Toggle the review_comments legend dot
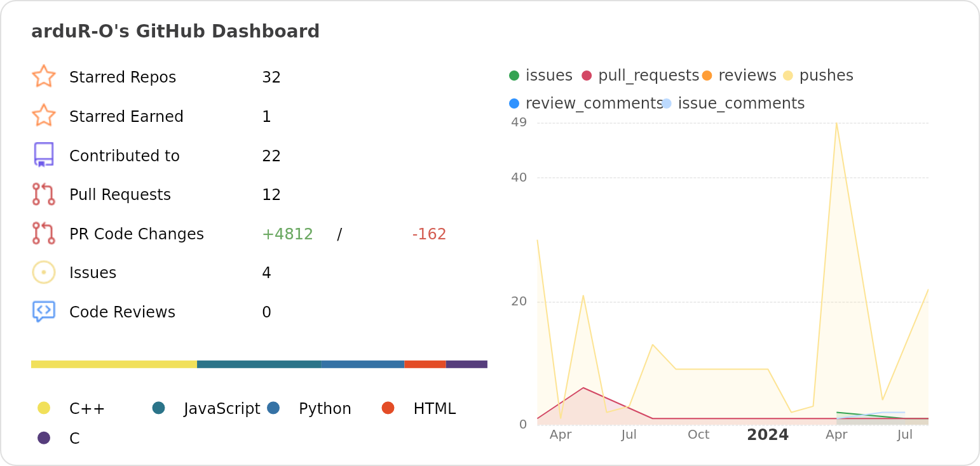 pos(514,103)
